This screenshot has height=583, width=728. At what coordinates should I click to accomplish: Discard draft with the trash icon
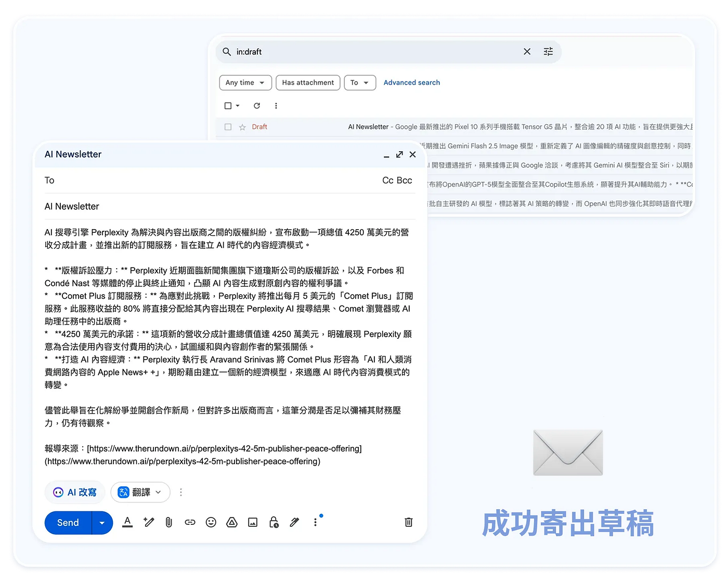409,522
